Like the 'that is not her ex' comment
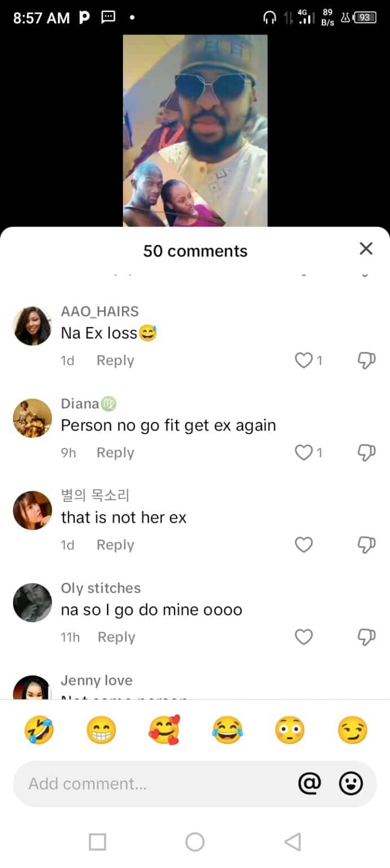 (304, 545)
